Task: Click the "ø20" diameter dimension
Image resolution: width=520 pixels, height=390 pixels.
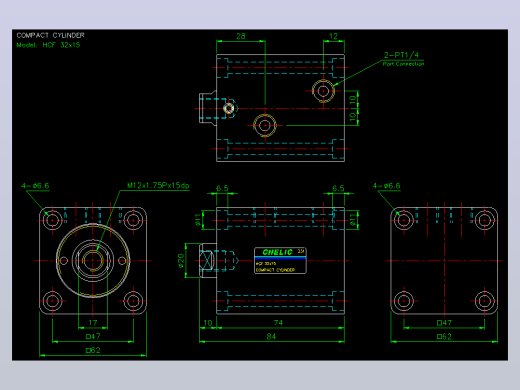Action: [x=181, y=261]
